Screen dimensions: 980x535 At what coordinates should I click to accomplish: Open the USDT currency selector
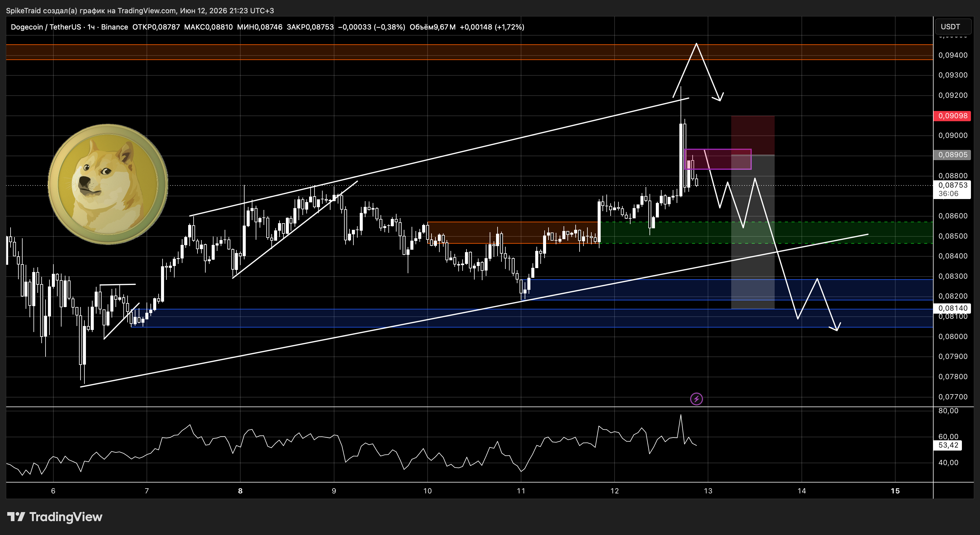click(953, 27)
